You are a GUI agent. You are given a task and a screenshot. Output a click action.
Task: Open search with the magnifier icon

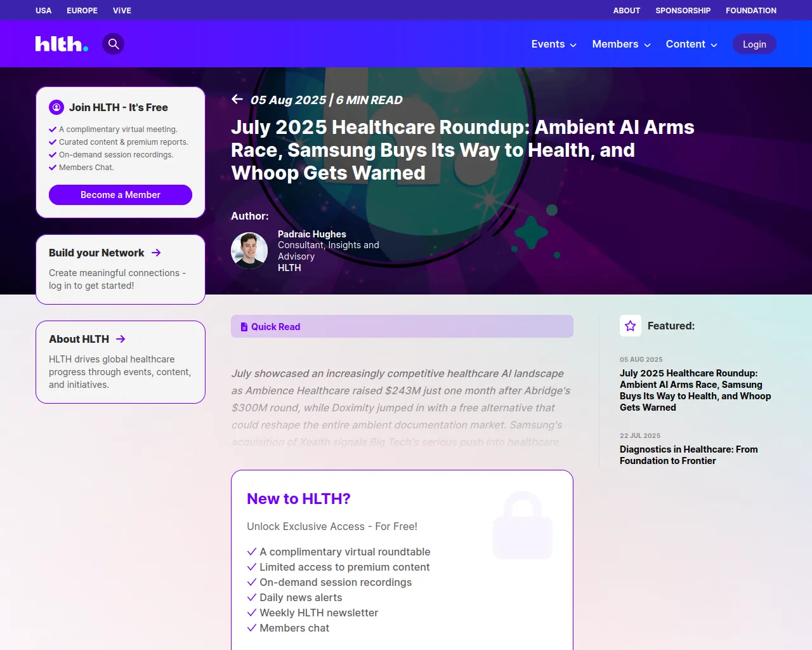(114, 44)
